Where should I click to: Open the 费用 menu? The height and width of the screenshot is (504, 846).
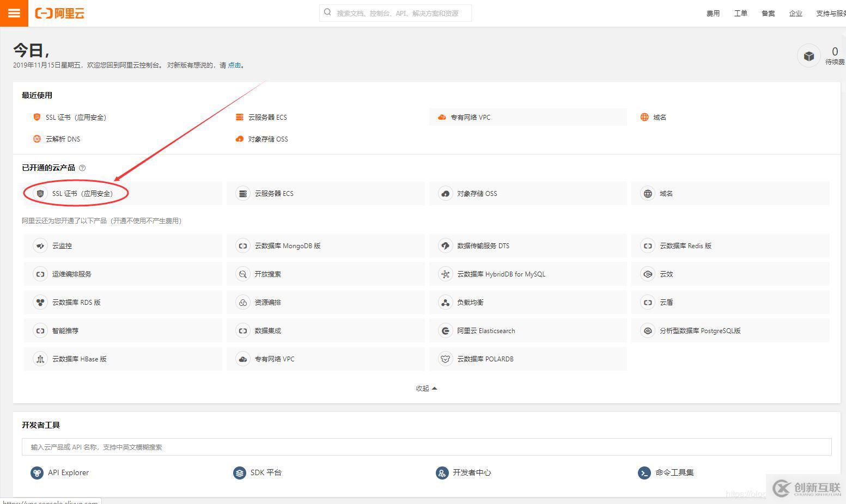[x=713, y=14]
